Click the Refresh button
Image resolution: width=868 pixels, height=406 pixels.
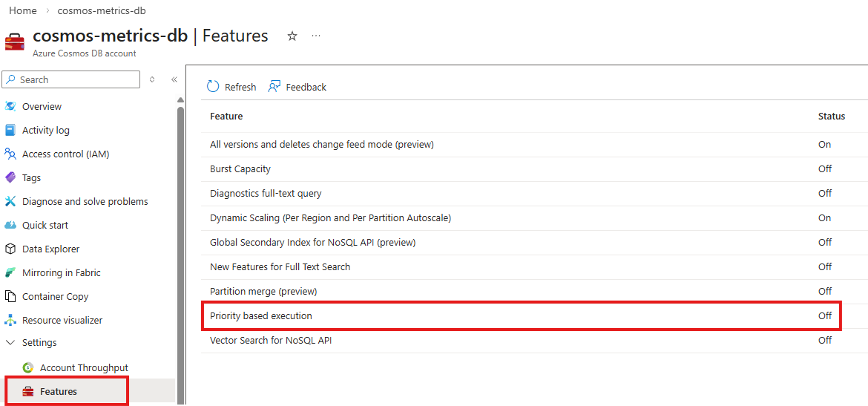click(231, 87)
